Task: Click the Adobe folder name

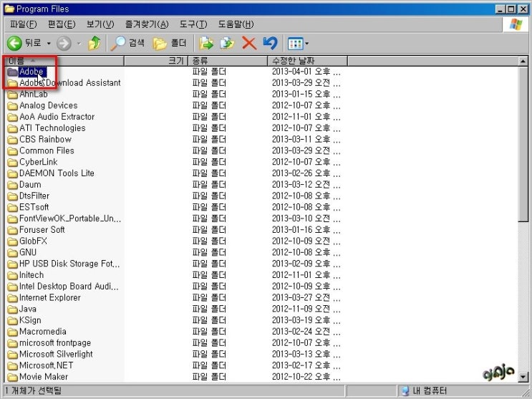Action: (32, 72)
